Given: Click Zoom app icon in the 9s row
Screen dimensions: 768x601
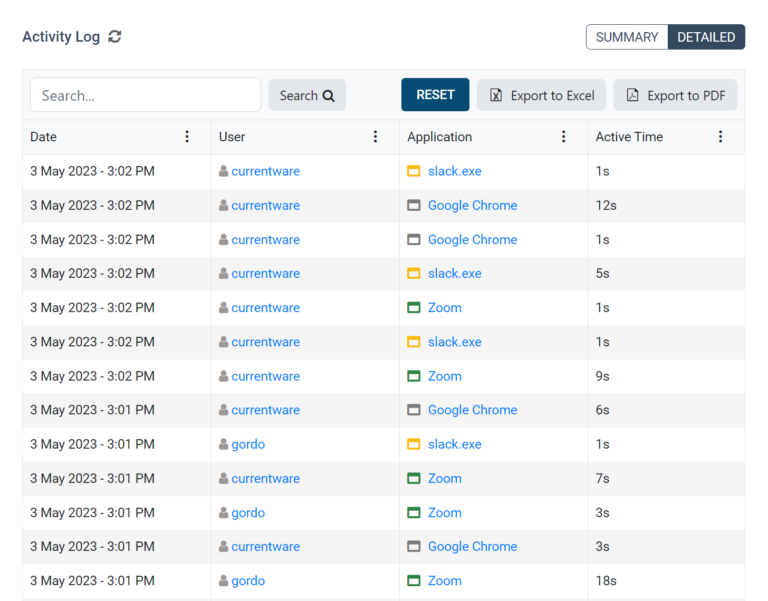Looking at the screenshot, I should tap(414, 376).
